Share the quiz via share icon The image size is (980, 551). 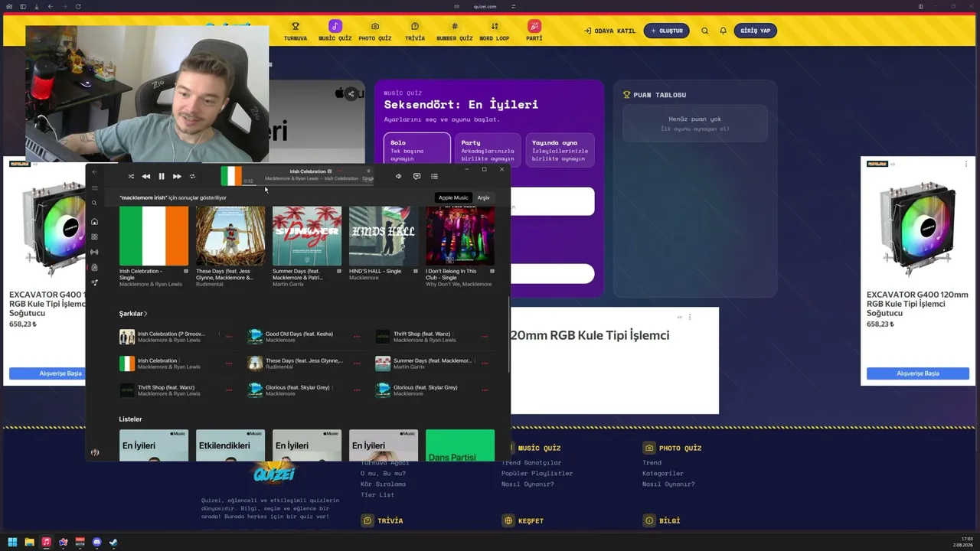[x=351, y=94]
